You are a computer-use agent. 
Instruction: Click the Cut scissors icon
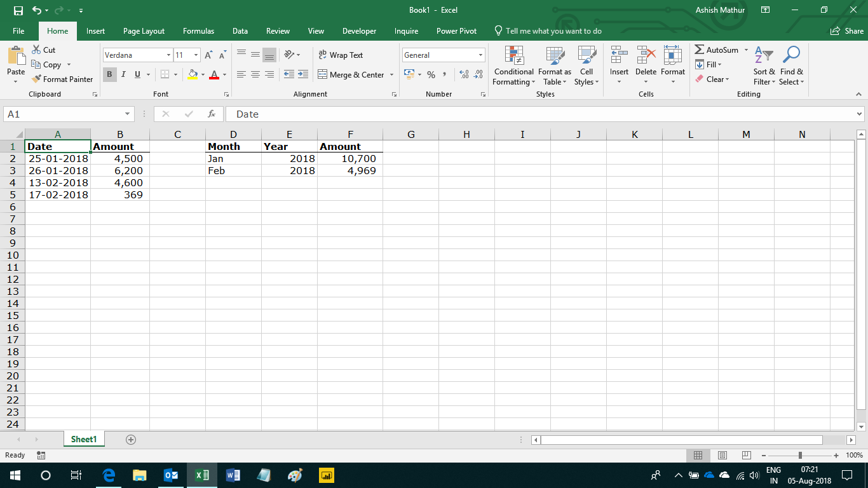[x=36, y=50]
